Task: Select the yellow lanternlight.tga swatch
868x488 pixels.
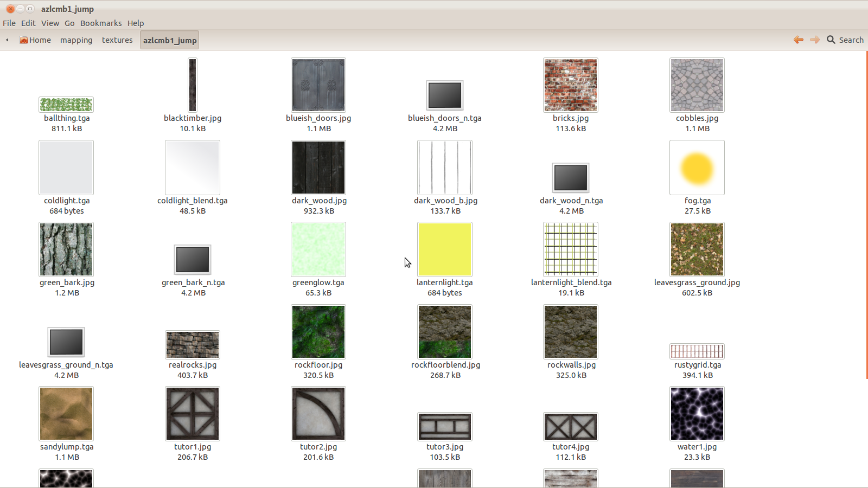Action: tap(444, 249)
